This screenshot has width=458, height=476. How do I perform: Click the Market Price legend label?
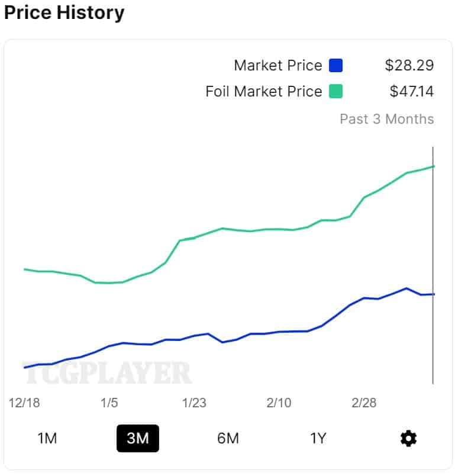click(x=278, y=65)
